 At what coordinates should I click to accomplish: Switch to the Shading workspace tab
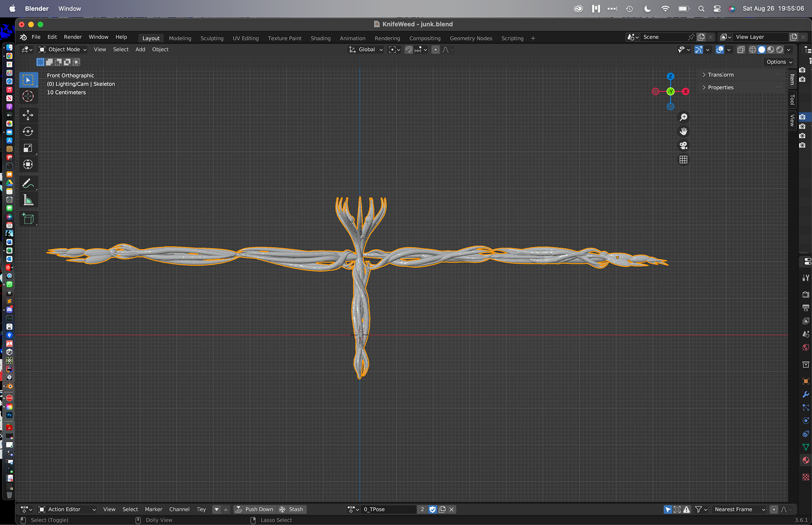pos(321,38)
